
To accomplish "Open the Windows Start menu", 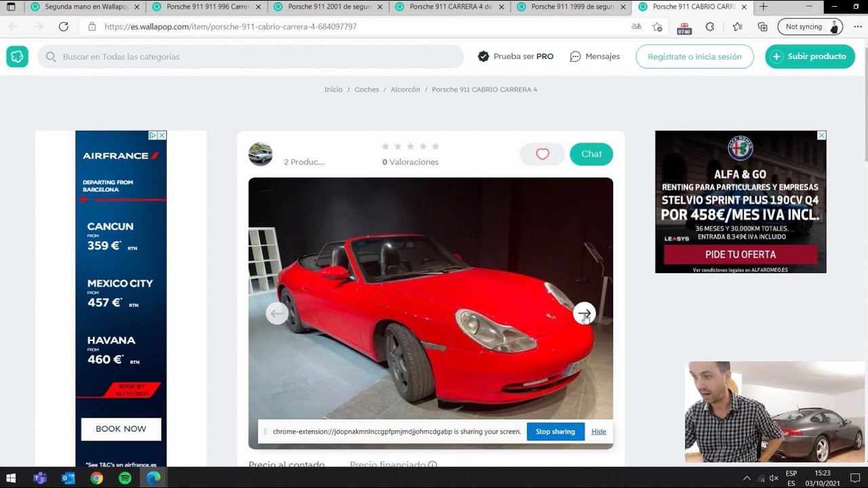I will click(x=11, y=478).
